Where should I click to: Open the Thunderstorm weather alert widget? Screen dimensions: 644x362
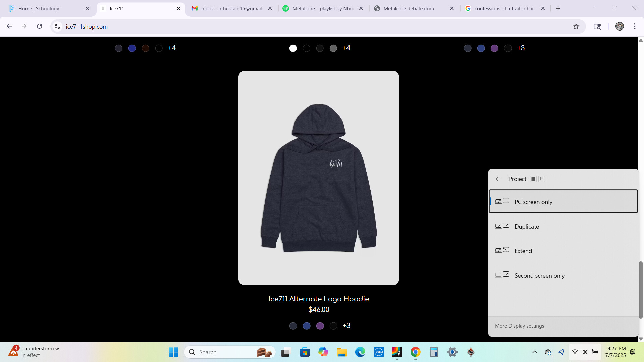click(x=36, y=352)
